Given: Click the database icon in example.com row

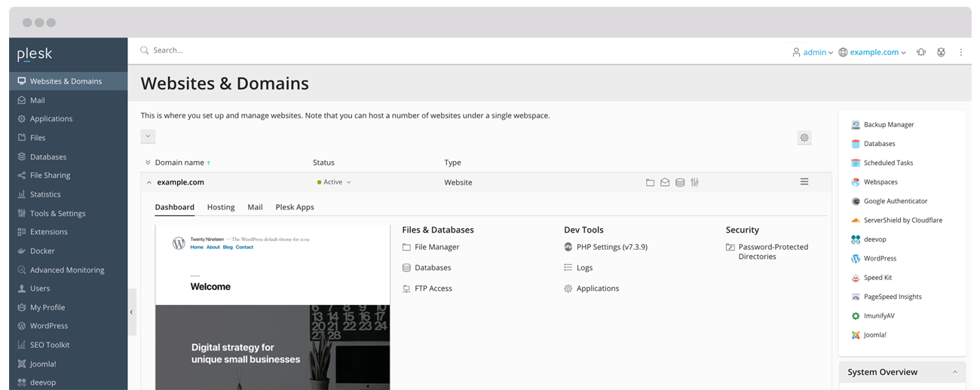Looking at the screenshot, I should [680, 182].
